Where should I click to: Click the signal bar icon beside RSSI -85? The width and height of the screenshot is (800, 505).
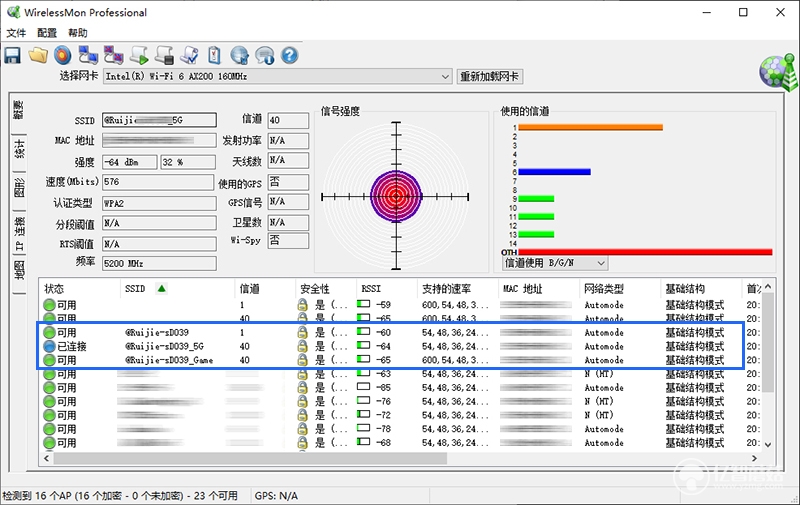[x=363, y=387]
